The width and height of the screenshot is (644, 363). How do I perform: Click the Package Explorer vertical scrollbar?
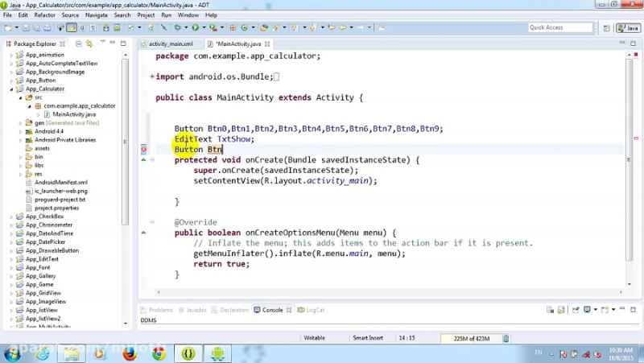(x=126, y=142)
